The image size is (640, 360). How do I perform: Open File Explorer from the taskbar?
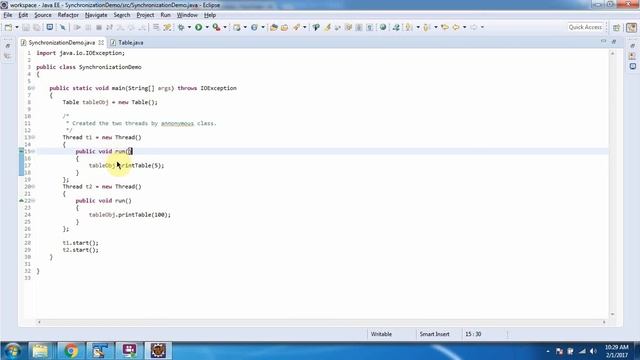[x=40, y=351]
